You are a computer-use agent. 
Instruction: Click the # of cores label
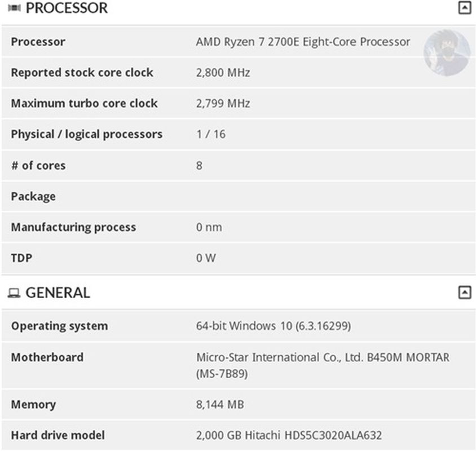(x=38, y=166)
